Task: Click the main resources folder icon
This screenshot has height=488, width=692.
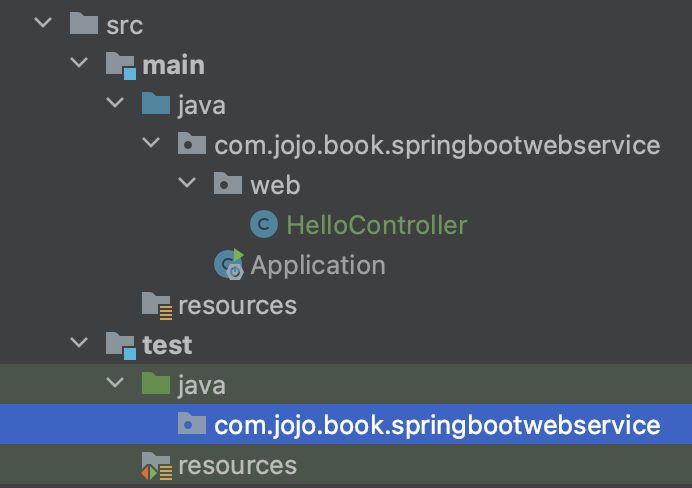Action: (x=157, y=305)
